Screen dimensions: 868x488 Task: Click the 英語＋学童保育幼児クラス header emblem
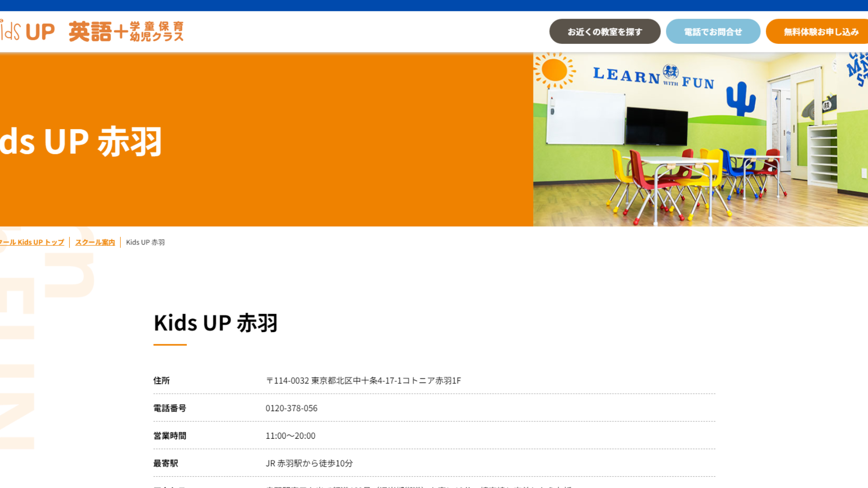point(127,31)
